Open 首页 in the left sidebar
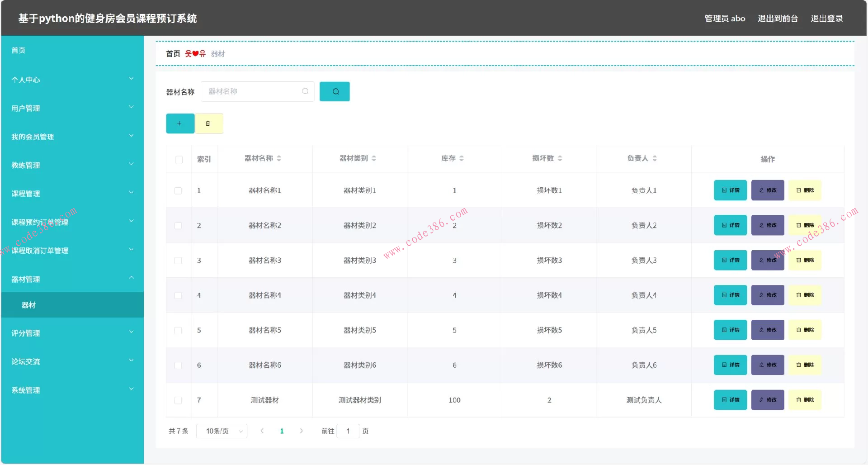Image resolution: width=868 pixels, height=465 pixels. click(19, 50)
